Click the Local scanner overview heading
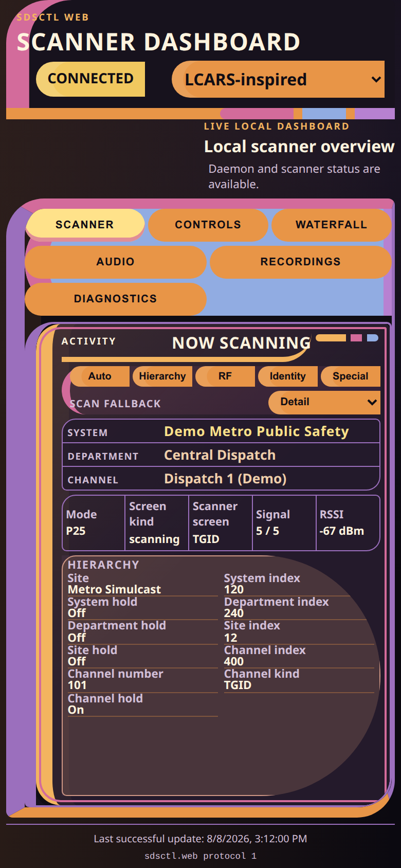Screen dimensions: 401x868 coord(299,147)
